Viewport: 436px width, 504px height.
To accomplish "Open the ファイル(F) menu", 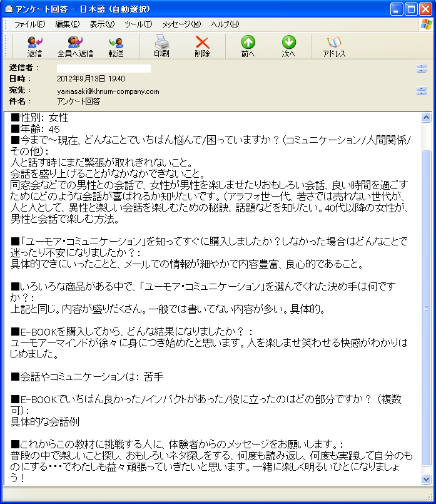I will click(x=29, y=24).
